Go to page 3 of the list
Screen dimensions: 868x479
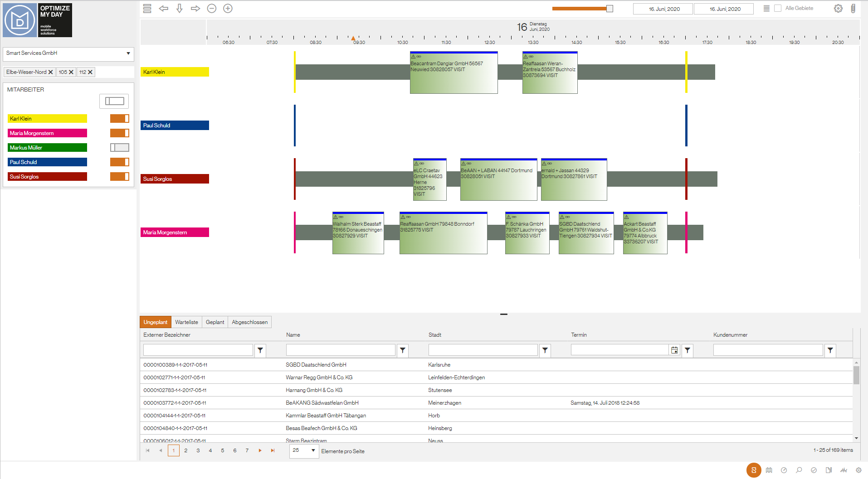[x=198, y=451]
